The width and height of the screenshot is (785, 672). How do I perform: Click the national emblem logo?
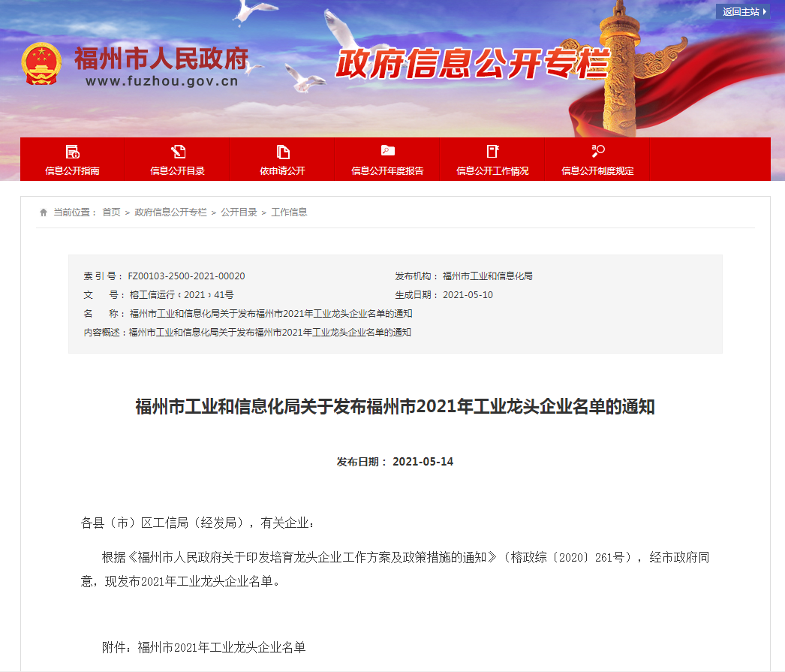pyautogui.click(x=41, y=64)
